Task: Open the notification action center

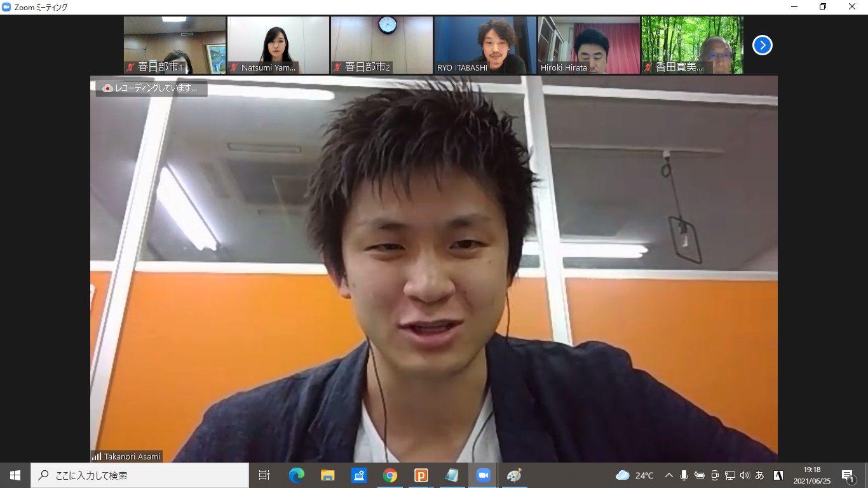Action: tap(848, 475)
